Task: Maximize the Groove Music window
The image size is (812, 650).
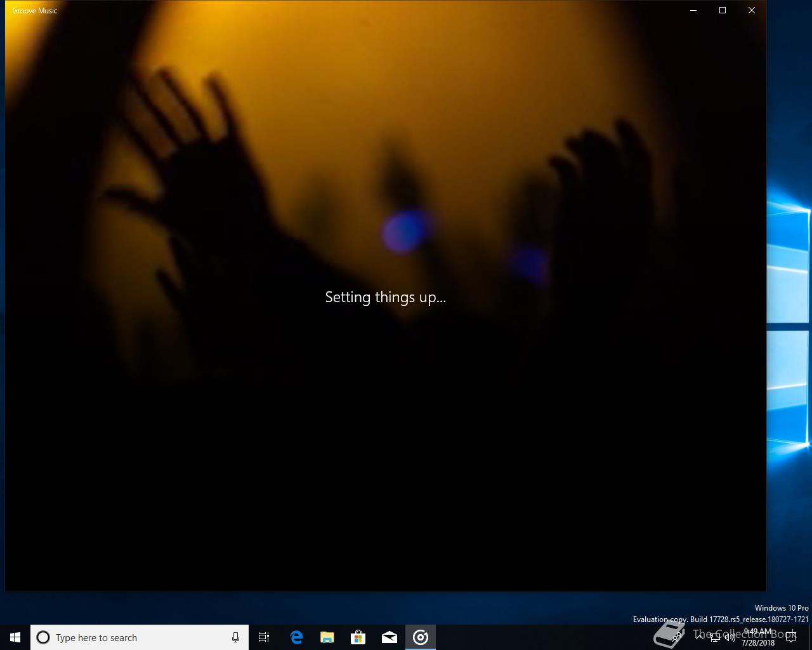Action: [x=723, y=10]
